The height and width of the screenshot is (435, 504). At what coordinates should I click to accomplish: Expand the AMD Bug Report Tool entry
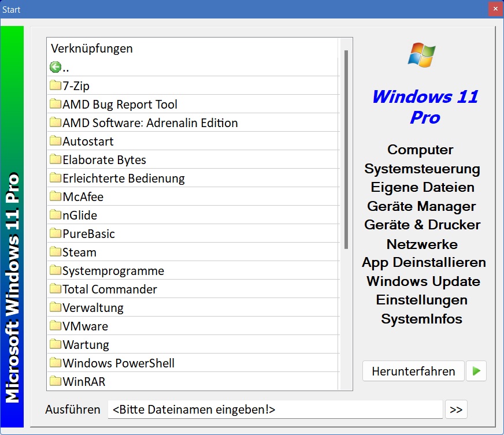point(120,104)
